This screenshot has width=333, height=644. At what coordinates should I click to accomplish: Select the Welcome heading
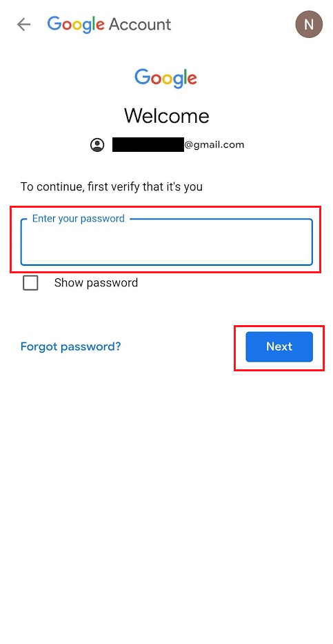167,116
